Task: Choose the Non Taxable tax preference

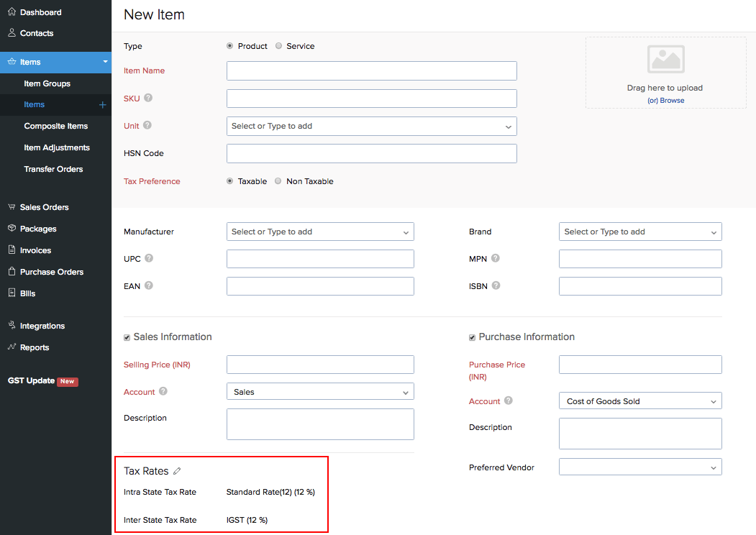Action: (278, 181)
